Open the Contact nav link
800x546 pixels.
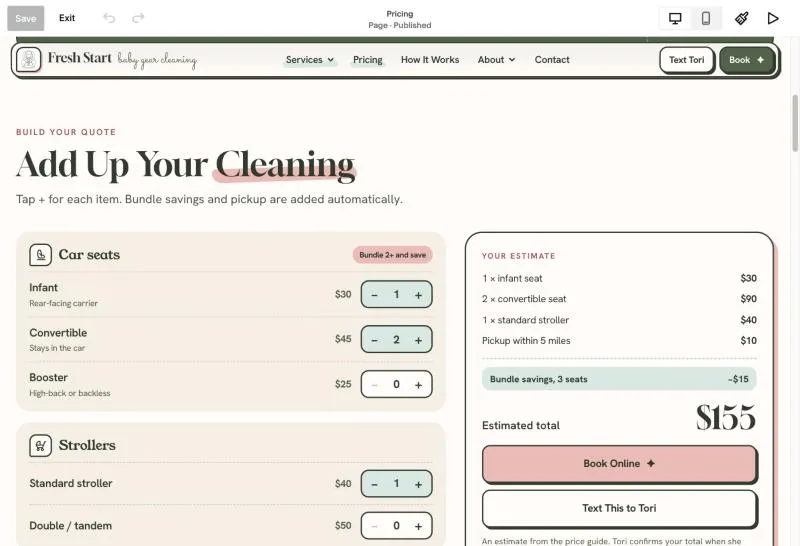click(552, 60)
